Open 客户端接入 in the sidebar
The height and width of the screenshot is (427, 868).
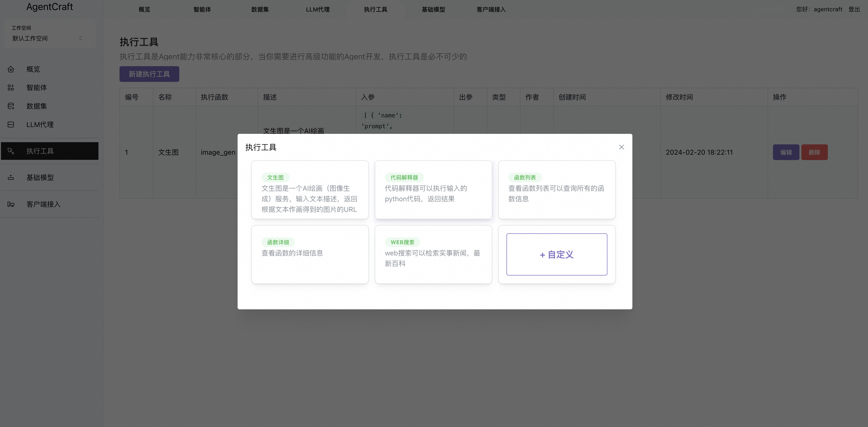(x=50, y=204)
